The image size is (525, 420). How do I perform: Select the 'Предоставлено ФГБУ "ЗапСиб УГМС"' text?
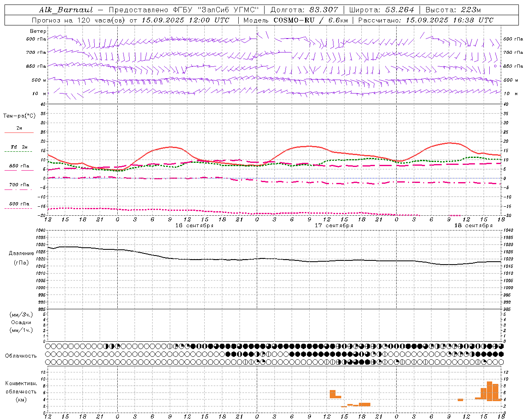[184, 10]
